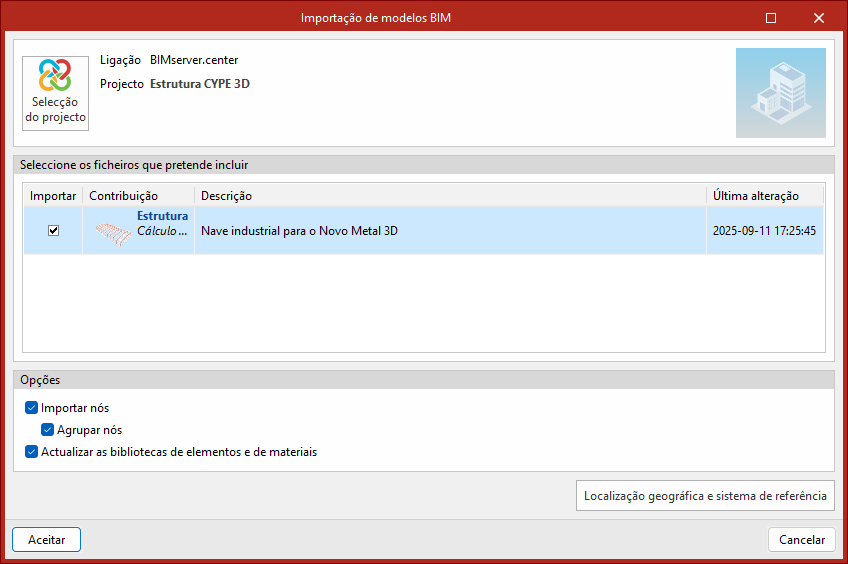Untick the Importar checkbox for the Estrutura row
The height and width of the screenshot is (564, 848).
point(54,231)
